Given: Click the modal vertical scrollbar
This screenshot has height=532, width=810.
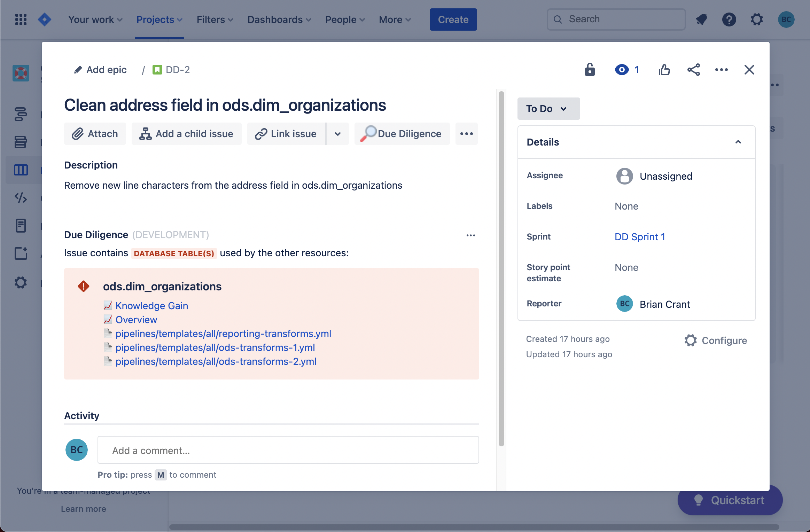Looking at the screenshot, I should pos(501,268).
